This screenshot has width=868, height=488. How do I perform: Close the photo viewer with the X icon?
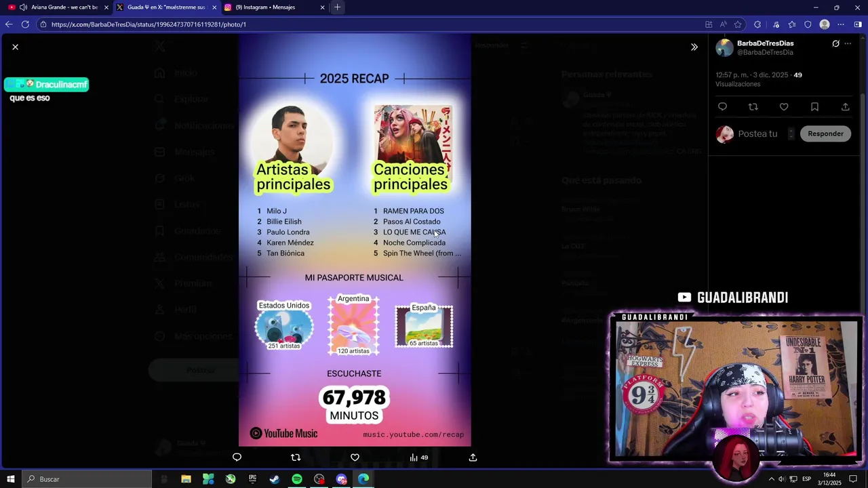[x=15, y=47]
